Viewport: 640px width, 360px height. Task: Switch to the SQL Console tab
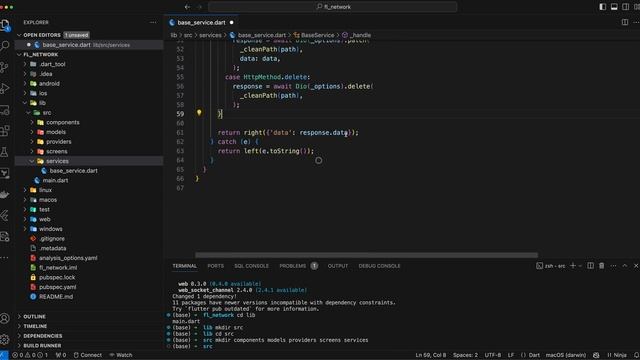point(251,266)
